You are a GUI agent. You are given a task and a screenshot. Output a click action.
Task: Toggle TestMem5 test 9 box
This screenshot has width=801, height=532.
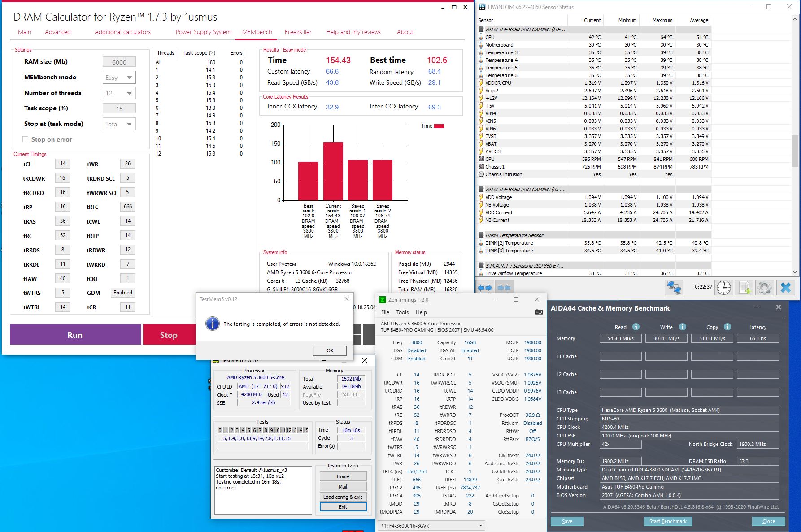(x=271, y=430)
